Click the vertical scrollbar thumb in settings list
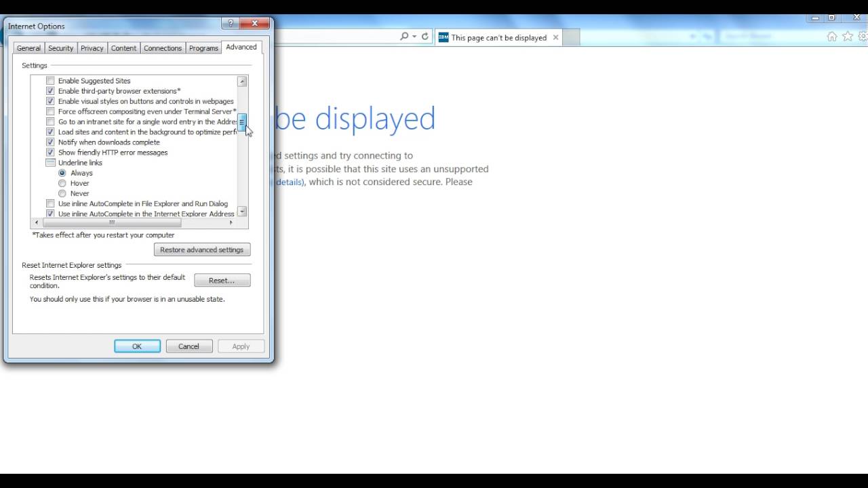Image resolution: width=868 pixels, height=488 pixels. [x=242, y=122]
